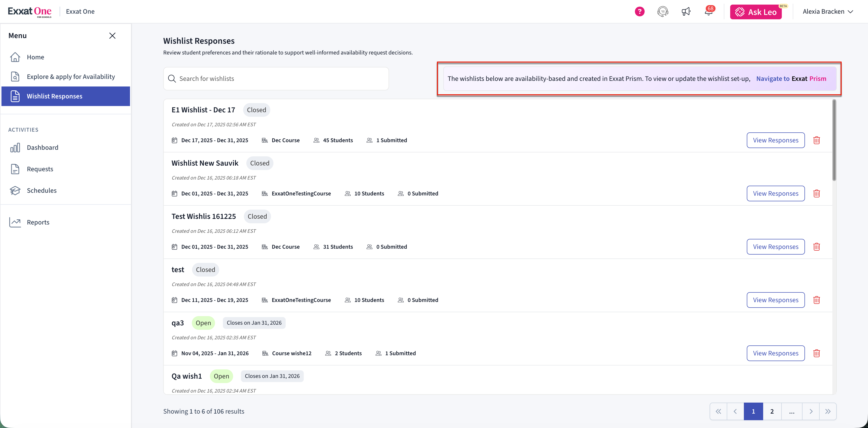Open the support headset icon
Screen dimensions: 868x428
click(x=662, y=12)
